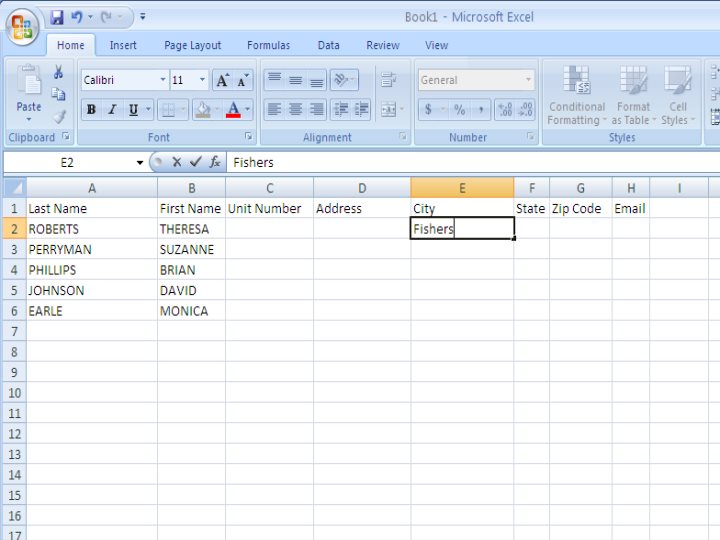Image resolution: width=720 pixels, height=540 pixels.
Task: Open Customize Quick Access Toolbar arrow
Action: [x=143, y=17]
